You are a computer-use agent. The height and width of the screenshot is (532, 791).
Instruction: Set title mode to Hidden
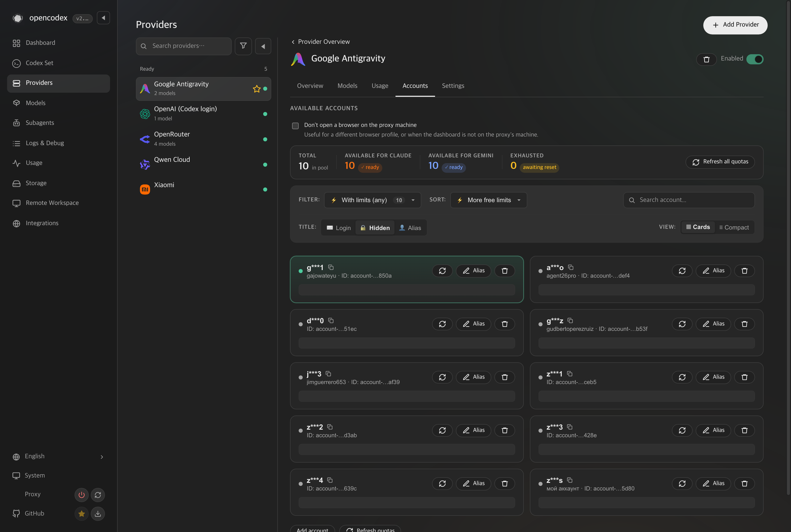click(375, 228)
